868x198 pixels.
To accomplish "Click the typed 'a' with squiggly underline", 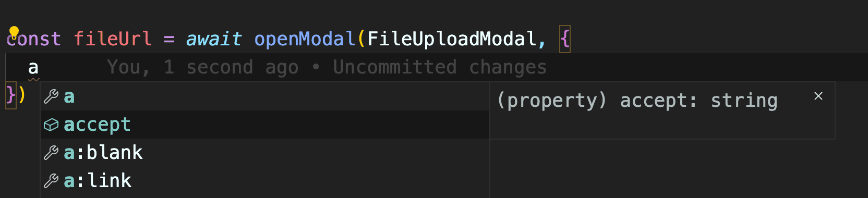I will tap(33, 68).
